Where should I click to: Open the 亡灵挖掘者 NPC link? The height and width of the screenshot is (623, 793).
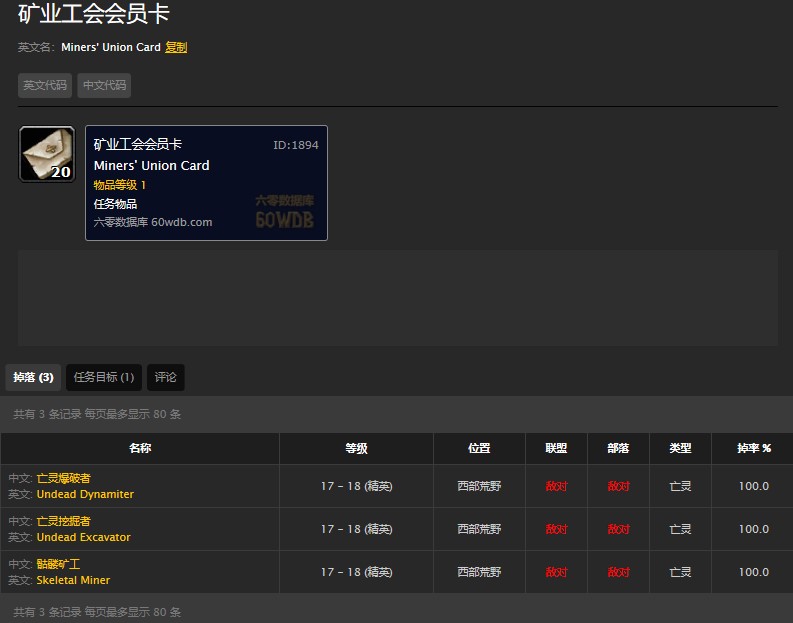63,521
